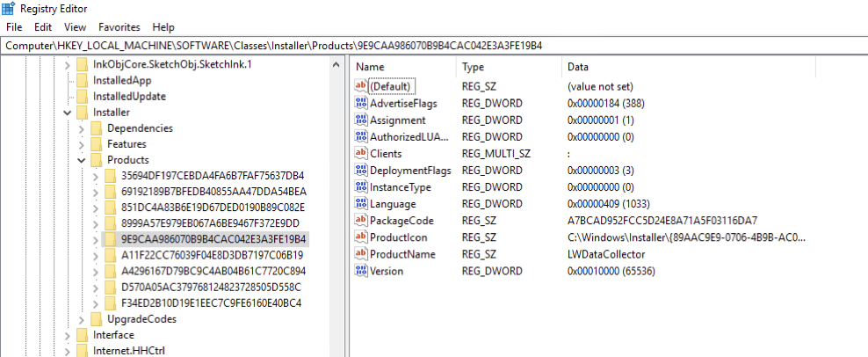Open the Edit menu
The height and width of the screenshot is (357, 868).
click(43, 26)
